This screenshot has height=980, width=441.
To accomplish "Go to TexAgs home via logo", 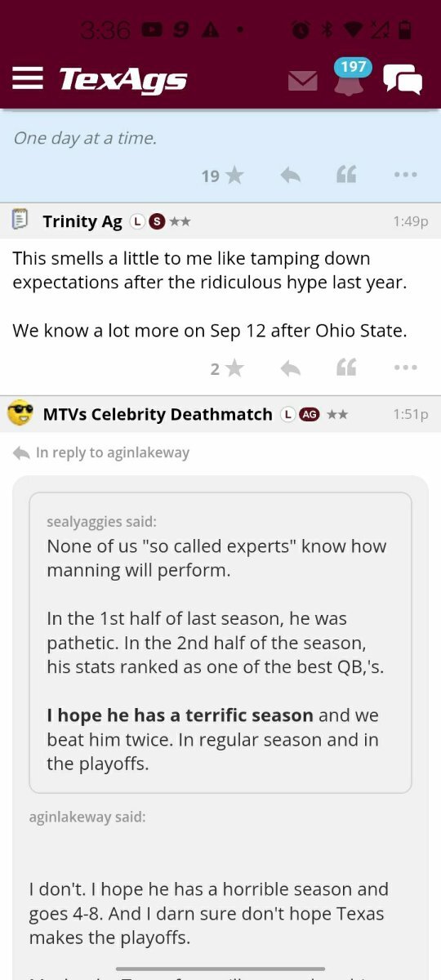I will coord(122,79).
